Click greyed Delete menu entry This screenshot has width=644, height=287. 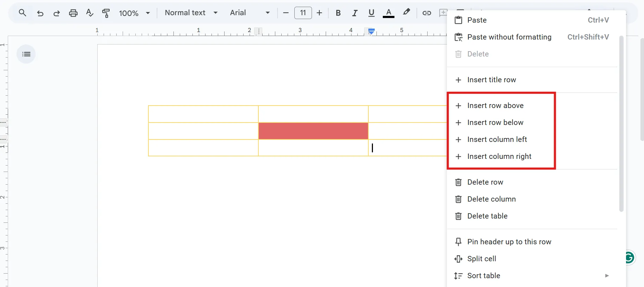tap(532, 54)
